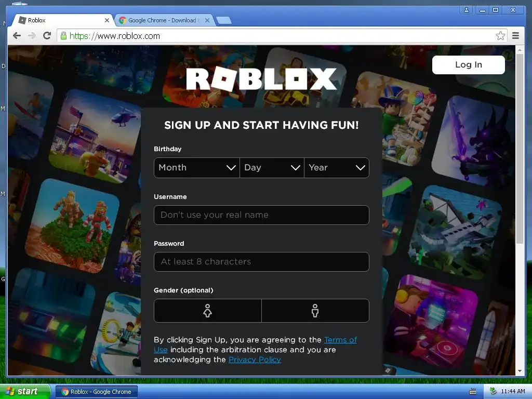Click the safely remove hardware tray icon
532x399 pixels.
pyautogui.click(x=493, y=392)
